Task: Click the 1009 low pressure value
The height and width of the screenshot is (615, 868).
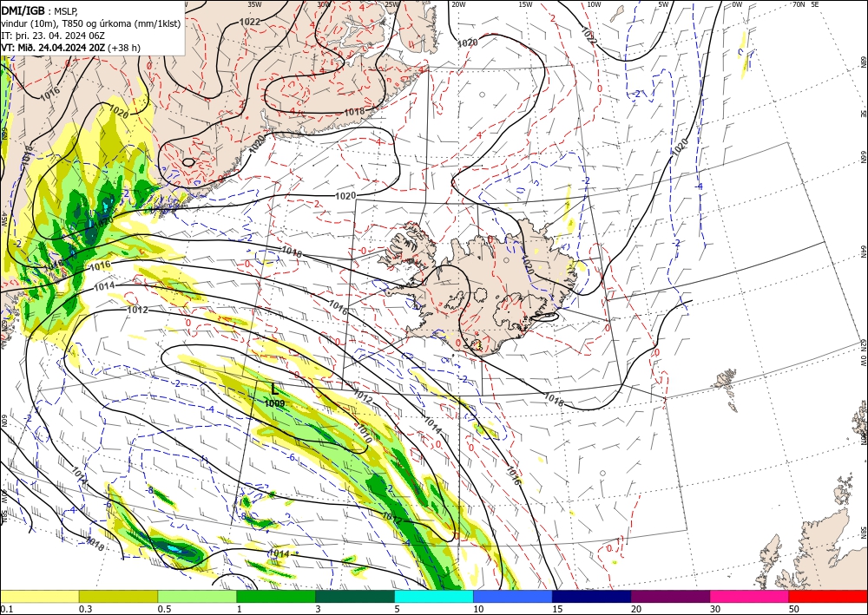Action: coord(274,403)
